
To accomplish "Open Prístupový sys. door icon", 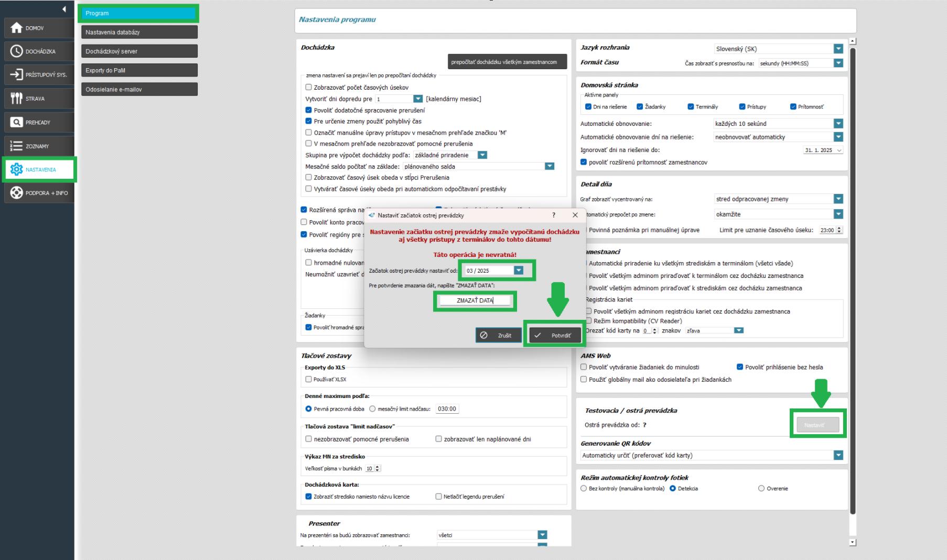I will [17, 75].
